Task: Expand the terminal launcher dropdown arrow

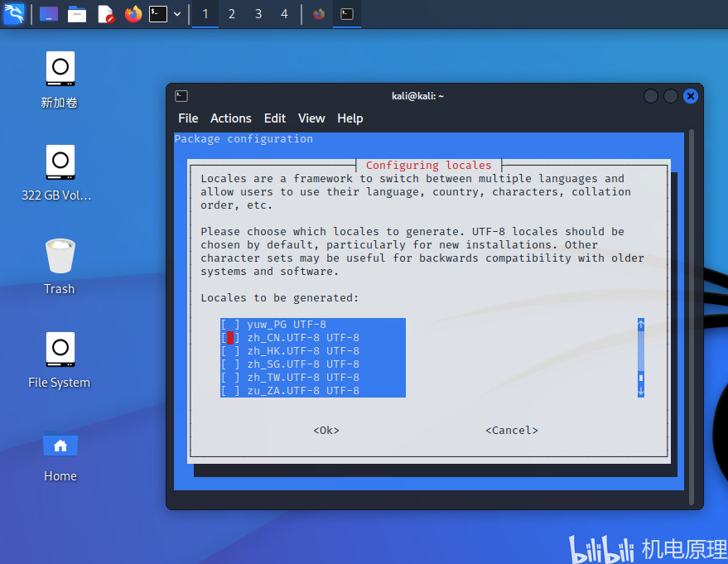Action: (x=177, y=14)
